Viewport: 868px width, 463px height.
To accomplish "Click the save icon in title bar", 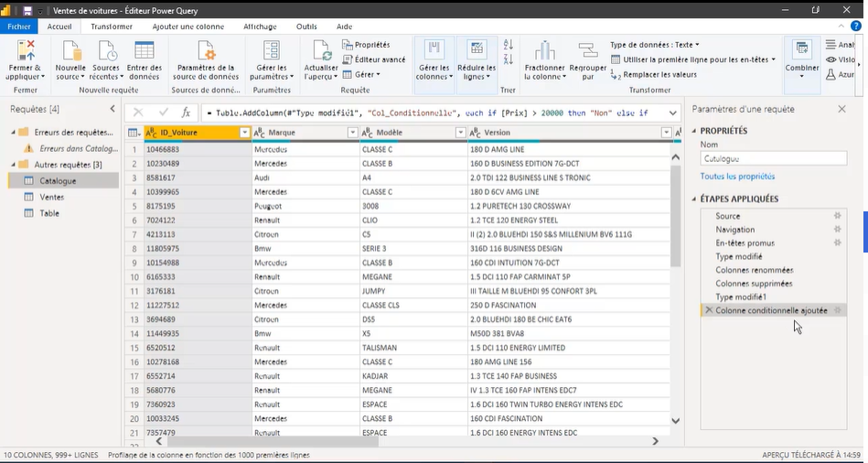I will tap(27, 11).
